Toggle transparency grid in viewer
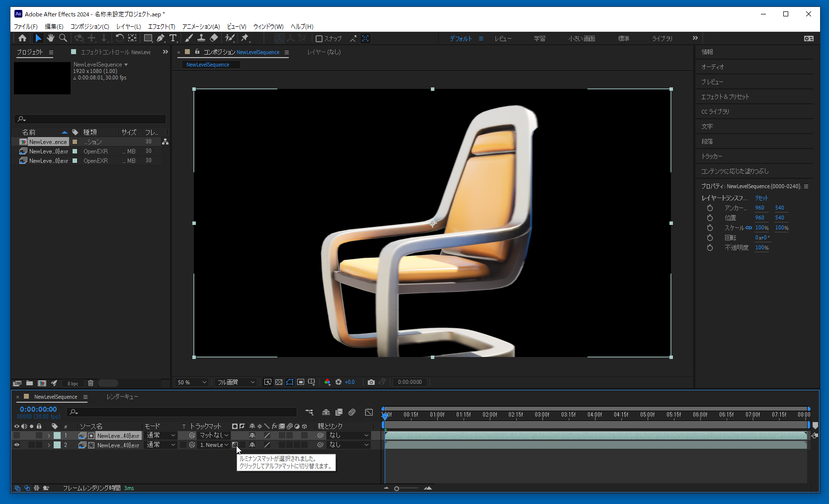Image resolution: width=829 pixels, height=504 pixels. [x=279, y=382]
